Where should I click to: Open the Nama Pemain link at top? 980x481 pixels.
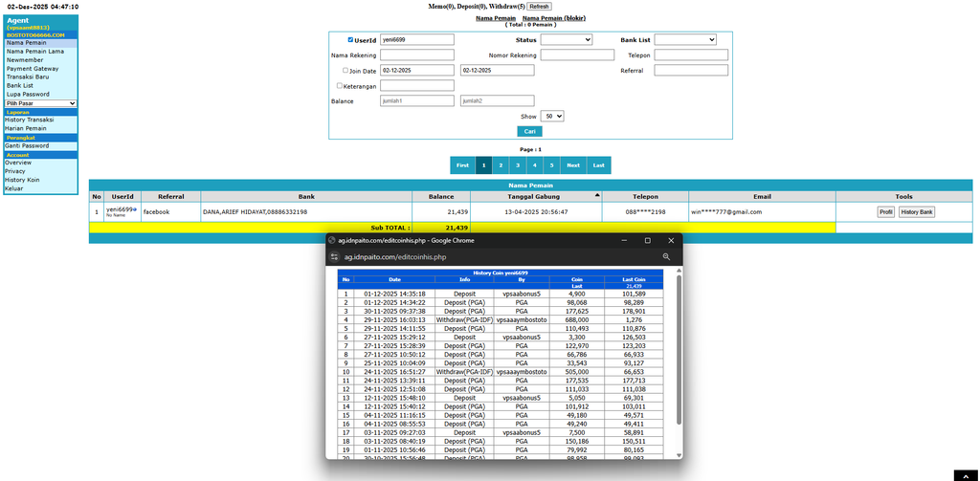(x=496, y=18)
